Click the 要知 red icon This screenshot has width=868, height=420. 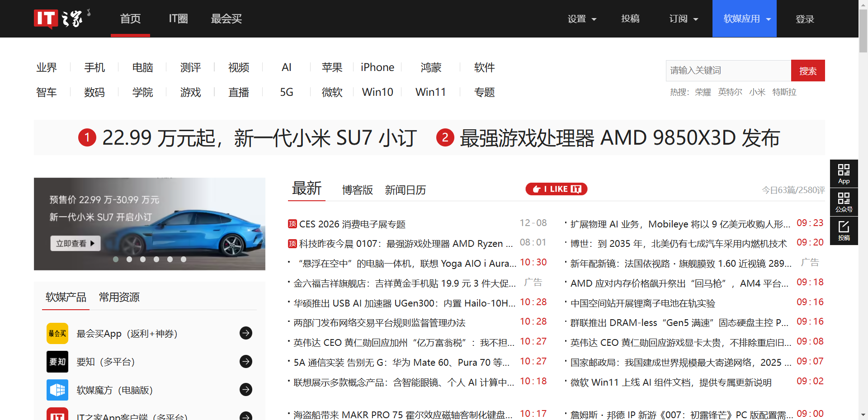pos(57,362)
